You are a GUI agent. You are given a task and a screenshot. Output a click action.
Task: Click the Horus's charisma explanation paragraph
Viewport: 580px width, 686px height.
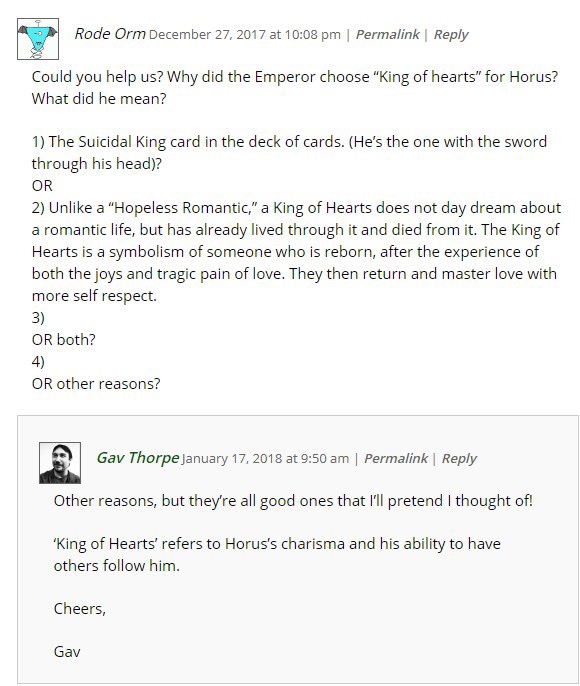click(277, 554)
